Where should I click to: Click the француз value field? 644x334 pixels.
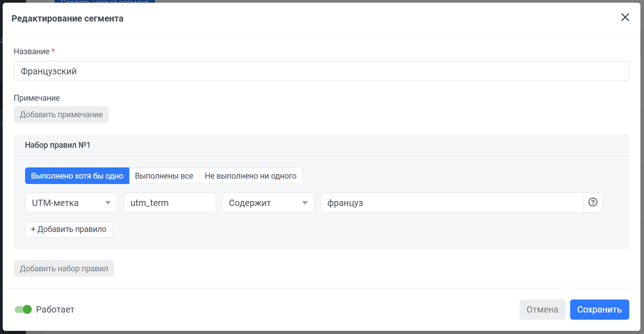coord(452,203)
